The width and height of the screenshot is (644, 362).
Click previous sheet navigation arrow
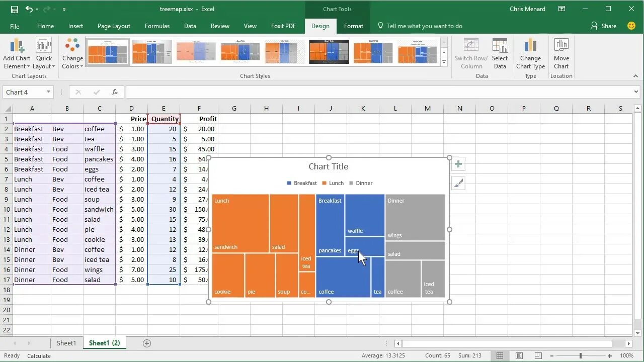click(15, 343)
